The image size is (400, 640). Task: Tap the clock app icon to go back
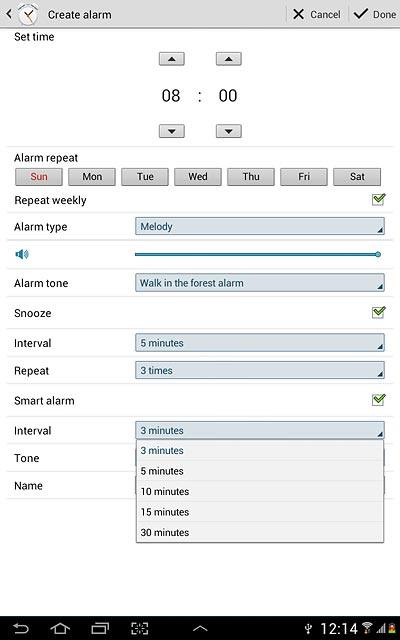click(28, 14)
